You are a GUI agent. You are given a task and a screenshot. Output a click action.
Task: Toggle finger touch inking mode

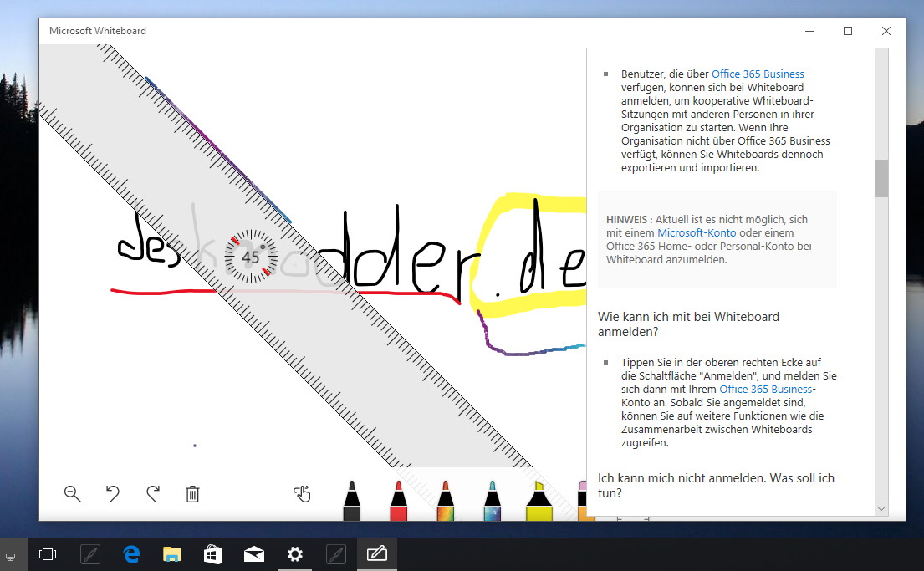[302, 494]
